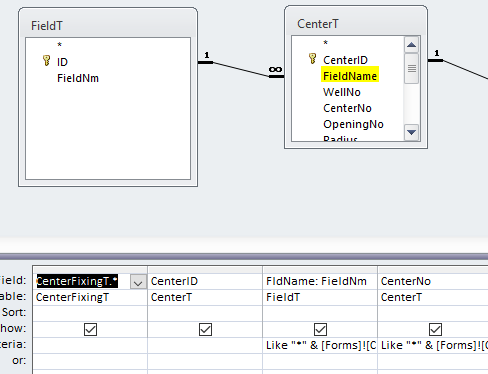Viewport: 488px width, 374px height.
Task: Click the Criteria cell of CenterFixingT column
Action: tap(90, 345)
